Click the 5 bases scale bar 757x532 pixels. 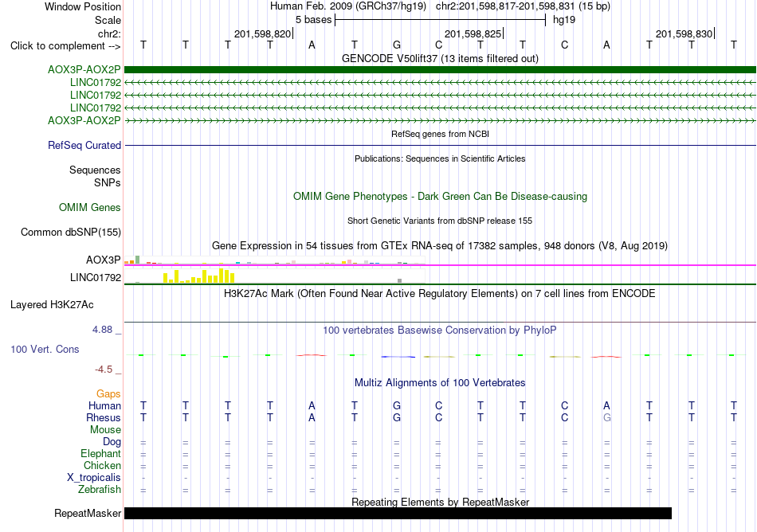[x=440, y=20]
